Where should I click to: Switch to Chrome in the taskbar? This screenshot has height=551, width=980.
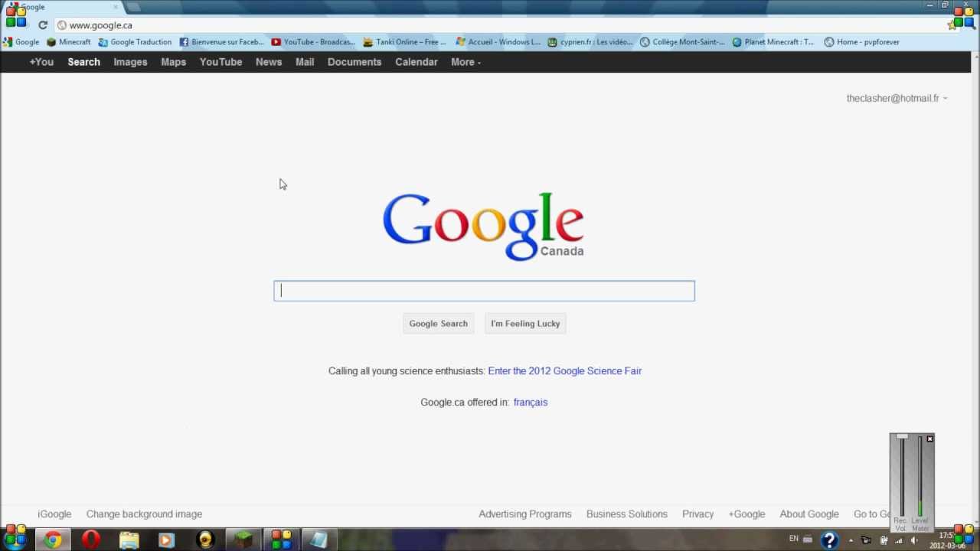(53, 540)
